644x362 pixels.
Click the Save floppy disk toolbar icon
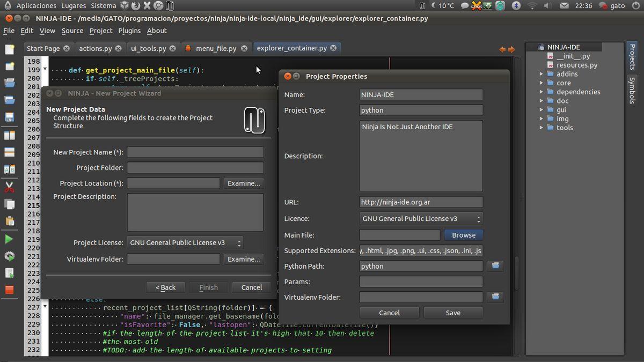click(10, 117)
